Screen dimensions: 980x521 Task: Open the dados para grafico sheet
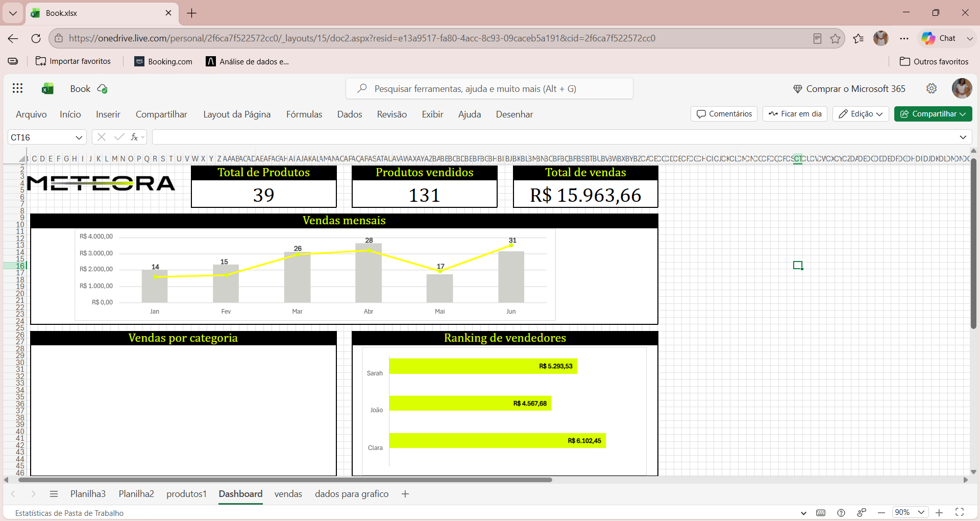click(352, 494)
